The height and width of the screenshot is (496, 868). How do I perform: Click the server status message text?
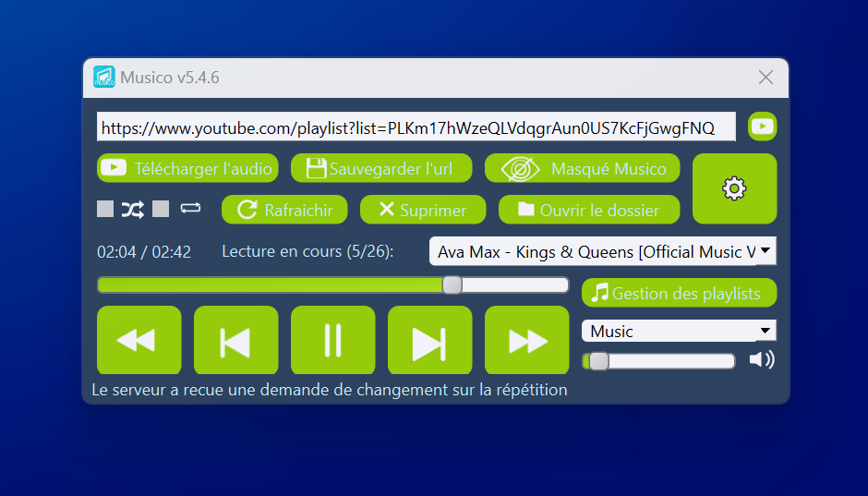[x=330, y=390]
